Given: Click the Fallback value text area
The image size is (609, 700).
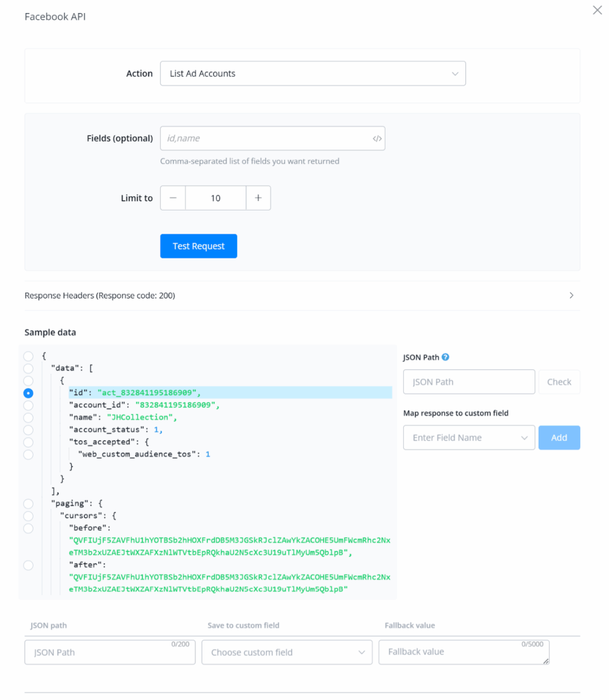Looking at the screenshot, I should 463,652.
